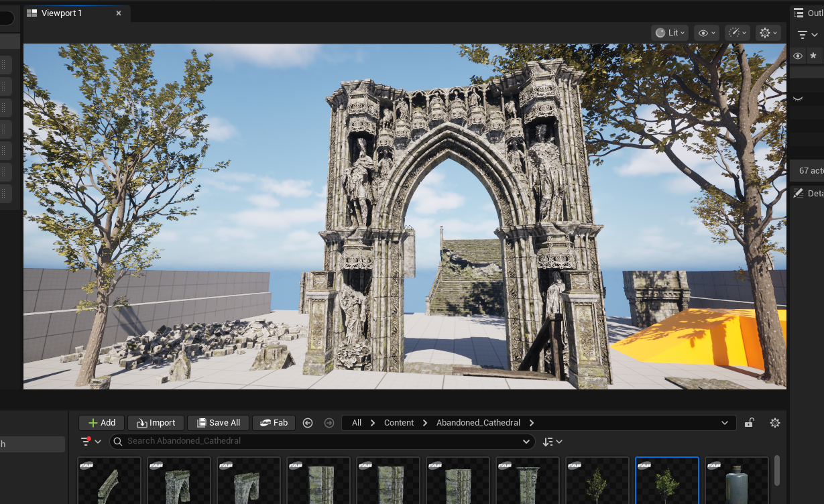Open the Outliner filter options
Viewport: 824px width, 504px height.
807,35
